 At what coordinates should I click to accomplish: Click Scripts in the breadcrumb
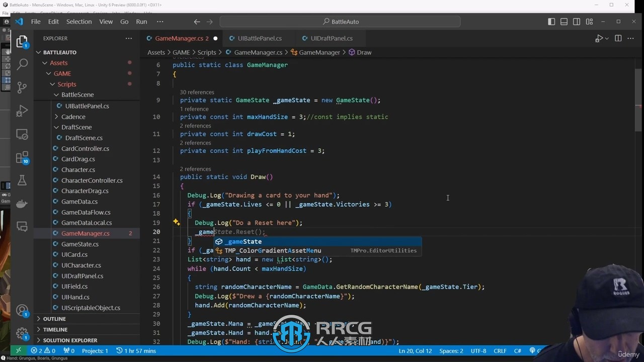point(207,52)
